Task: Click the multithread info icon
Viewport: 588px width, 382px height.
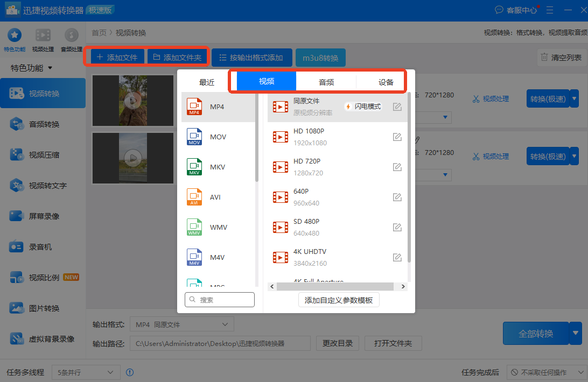Action: pos(130,372)
